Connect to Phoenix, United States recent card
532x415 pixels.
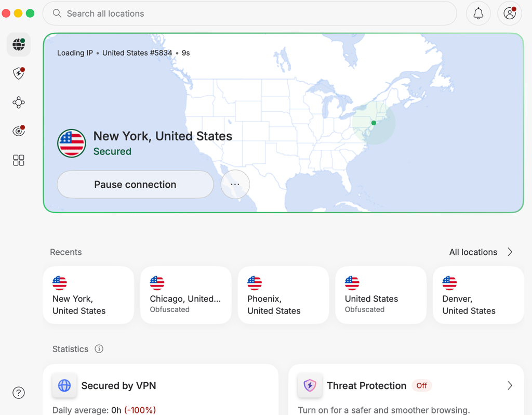click(284, 295)
